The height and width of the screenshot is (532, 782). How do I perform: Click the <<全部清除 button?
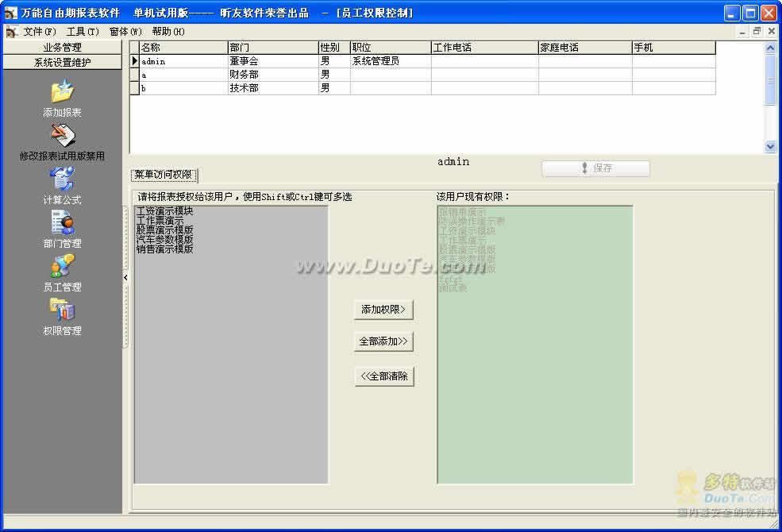(384, 376)
